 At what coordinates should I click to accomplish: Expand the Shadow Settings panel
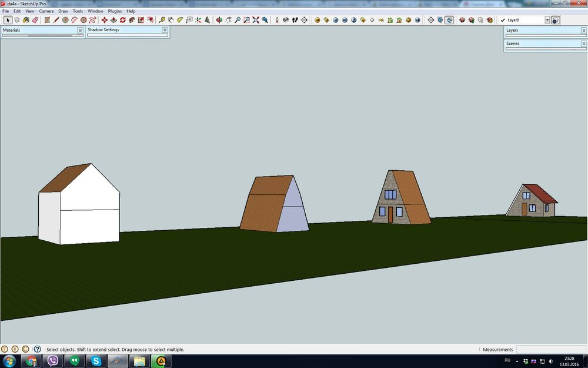point(165,29)
